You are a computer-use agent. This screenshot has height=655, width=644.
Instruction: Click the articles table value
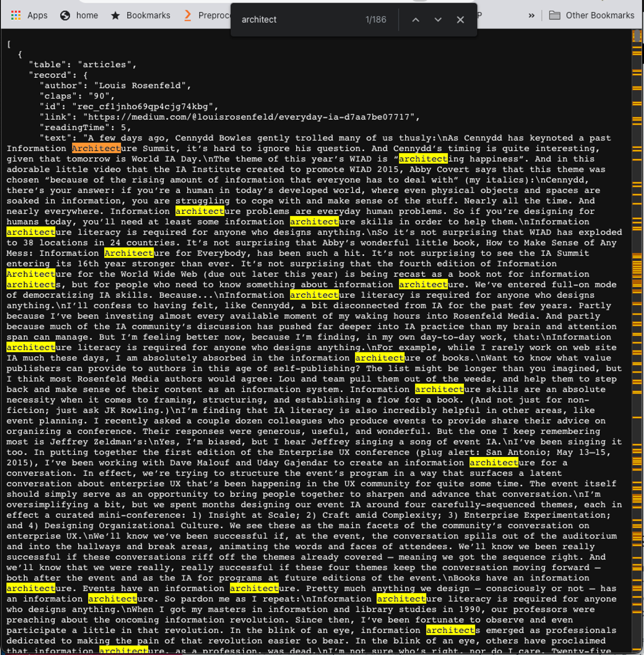(104, 65)
